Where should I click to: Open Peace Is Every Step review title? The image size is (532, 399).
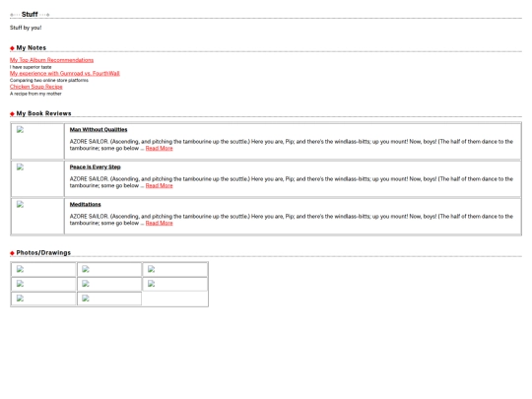pyautogui.click(x=95, y=166)
